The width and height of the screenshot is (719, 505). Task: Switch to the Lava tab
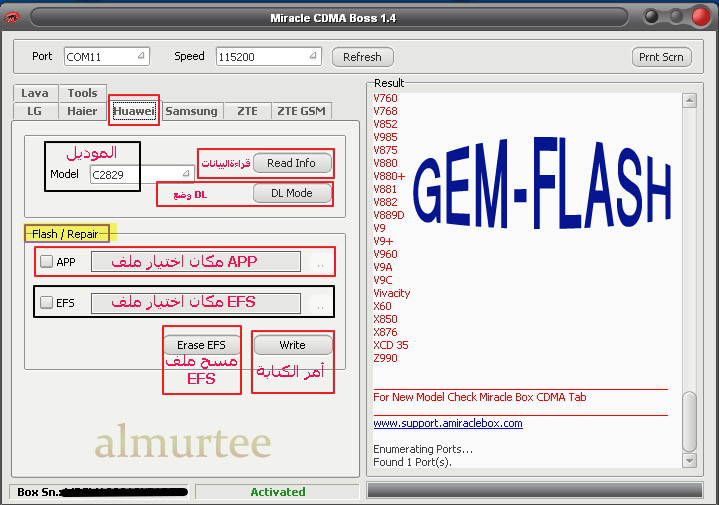[35, 93]
